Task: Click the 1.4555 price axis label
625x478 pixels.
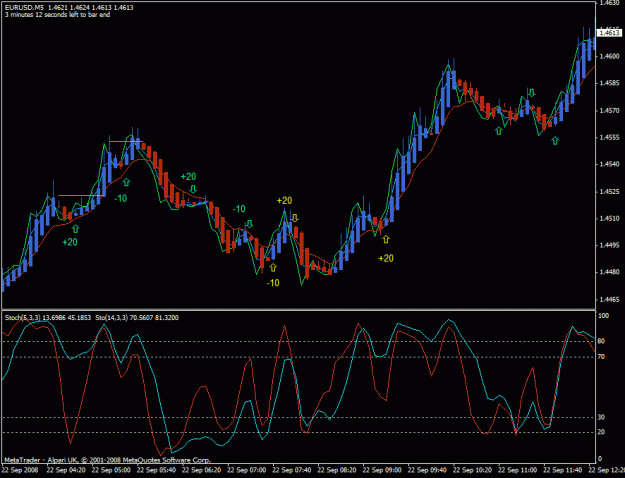Action: [x=610, y=138]
